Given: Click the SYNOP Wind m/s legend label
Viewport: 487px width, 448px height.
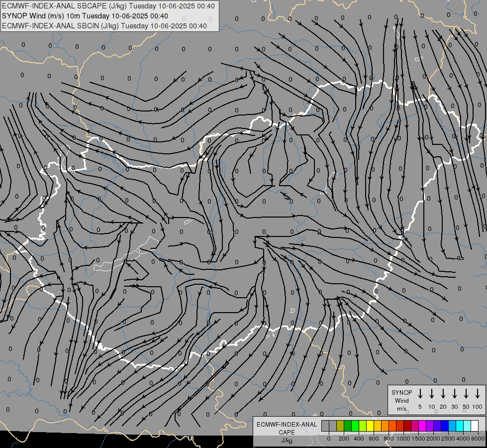Looking at the screenshot, I should coord(401,400).
